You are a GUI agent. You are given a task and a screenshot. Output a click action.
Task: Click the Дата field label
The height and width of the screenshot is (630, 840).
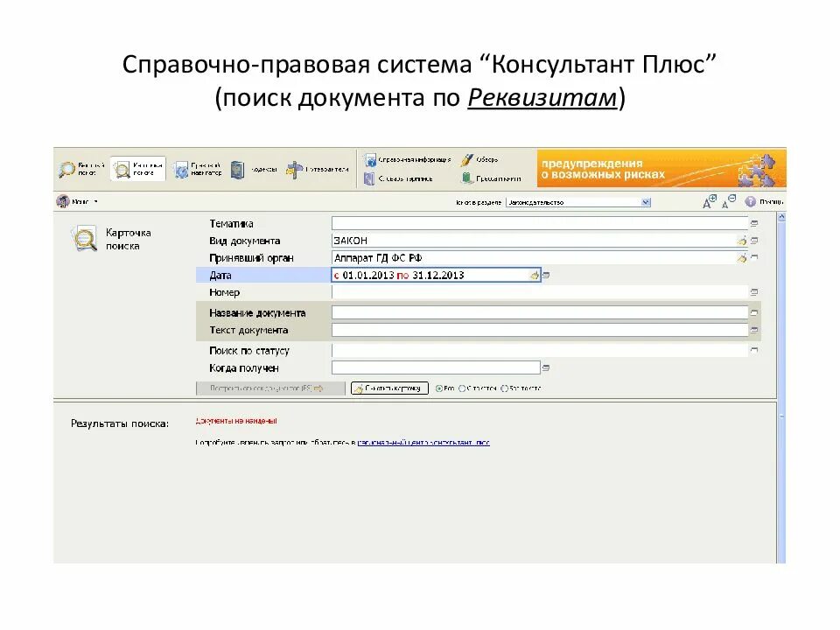point(220,276)
